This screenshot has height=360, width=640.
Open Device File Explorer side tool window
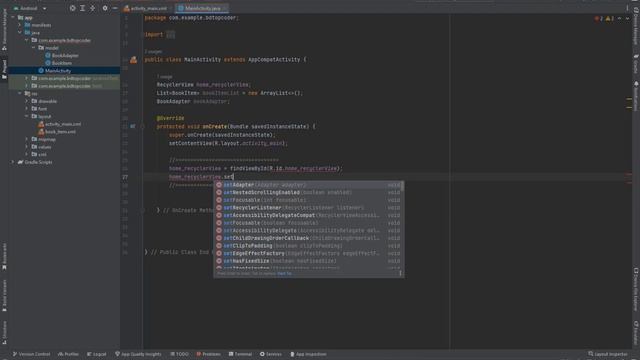click(x=636, y=290)
